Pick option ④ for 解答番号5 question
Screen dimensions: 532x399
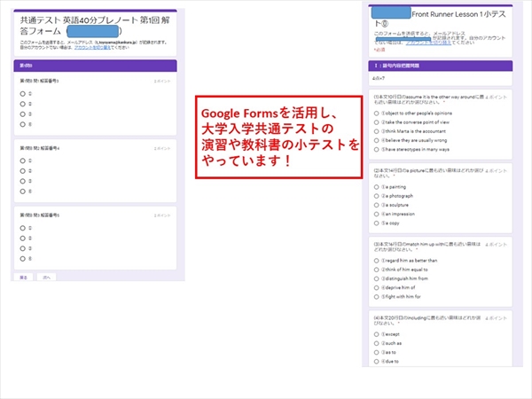coord(23,259)
